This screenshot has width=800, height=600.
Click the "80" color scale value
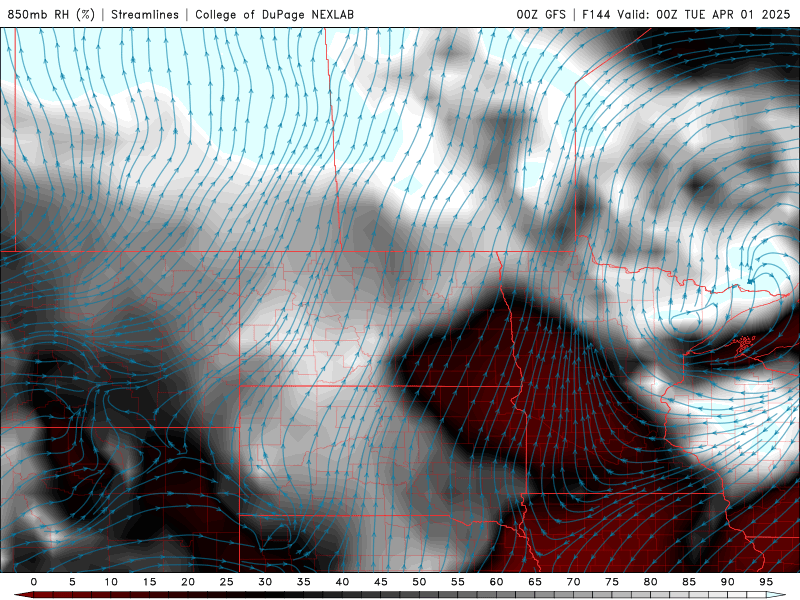pos(650,582)
